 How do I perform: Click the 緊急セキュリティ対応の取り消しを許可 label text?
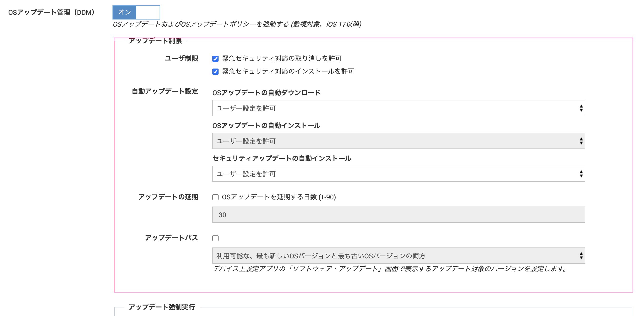tap(282, 59)
